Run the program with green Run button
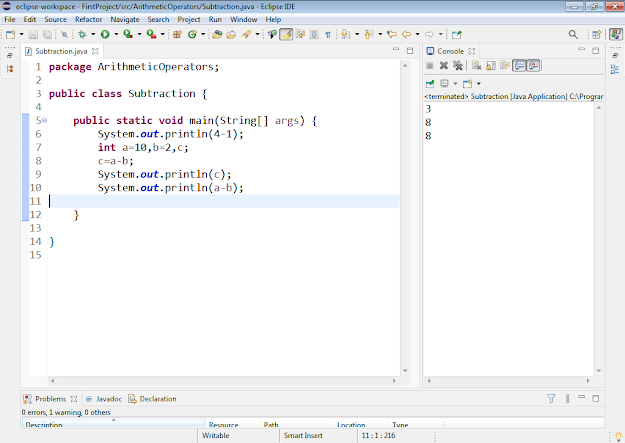The height and width of the screenshot is (443, 625). coord(105,35)
